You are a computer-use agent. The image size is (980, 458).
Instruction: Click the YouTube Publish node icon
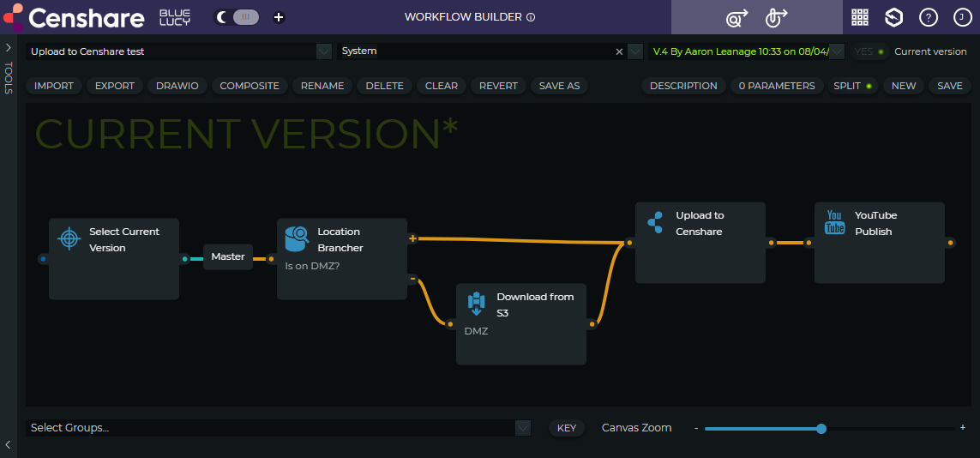click(x=834, y=222)
